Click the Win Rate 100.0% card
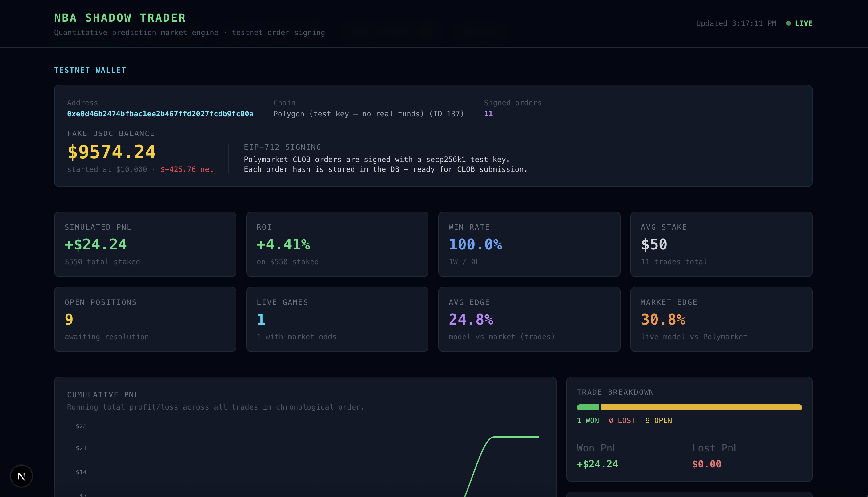The height and width of the screenshot is (497, 868). [529, 244]
